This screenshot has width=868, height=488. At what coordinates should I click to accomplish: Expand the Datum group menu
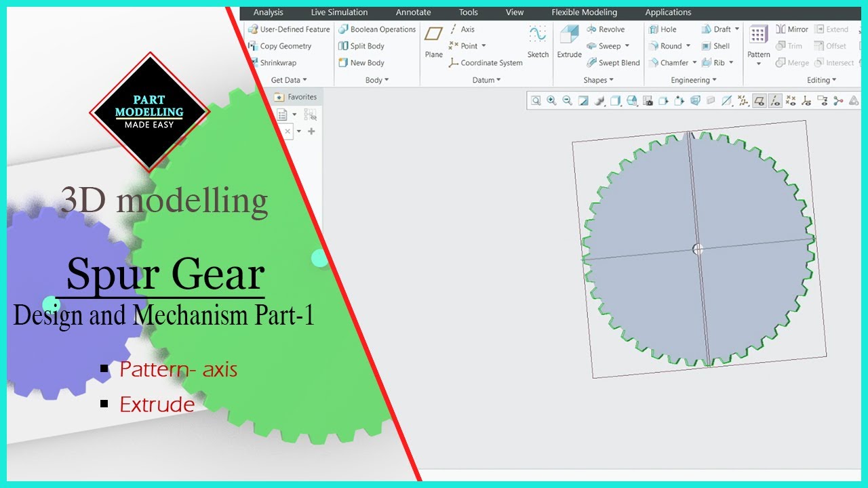click(x=486, y=80)
